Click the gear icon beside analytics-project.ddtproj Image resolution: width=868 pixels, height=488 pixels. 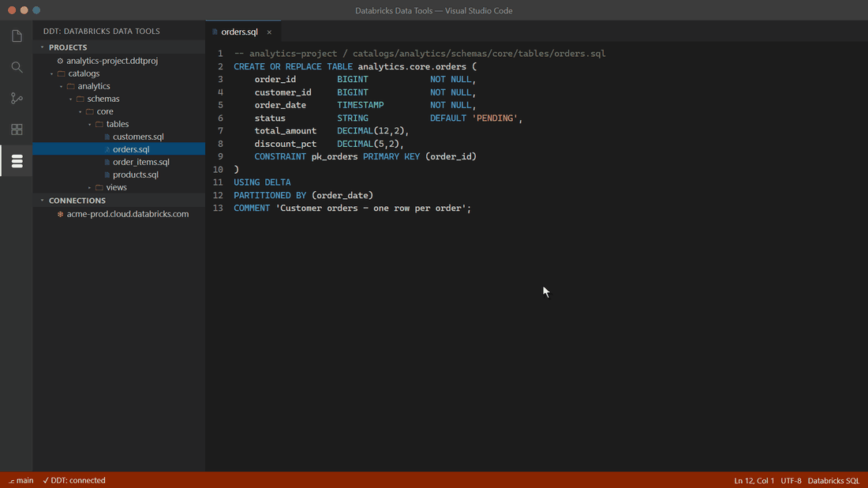(60, 61)
